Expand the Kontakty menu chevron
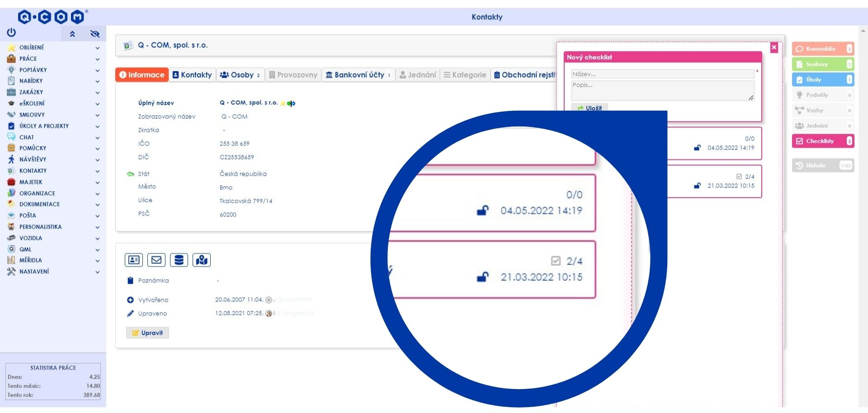The width and height of the screenshot is (868, 413). click(x=97, y=171)
